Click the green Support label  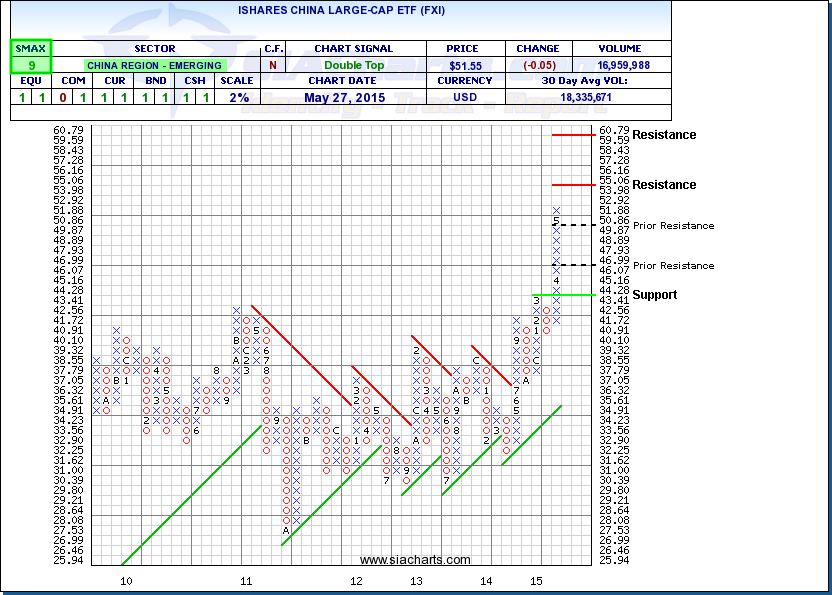pyautogui.click(x=654, y=295)
